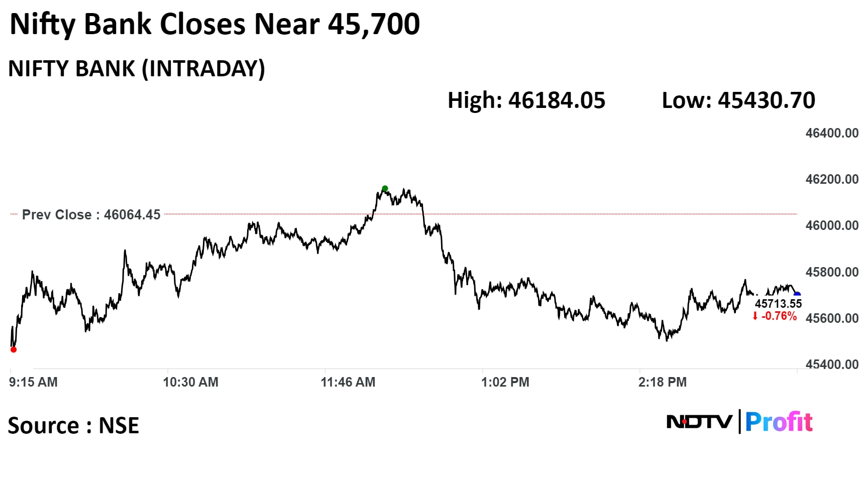Click the Profit brand logo text
Image resolution: width=868 pixels, height=488 pixels.
[779, 422]
